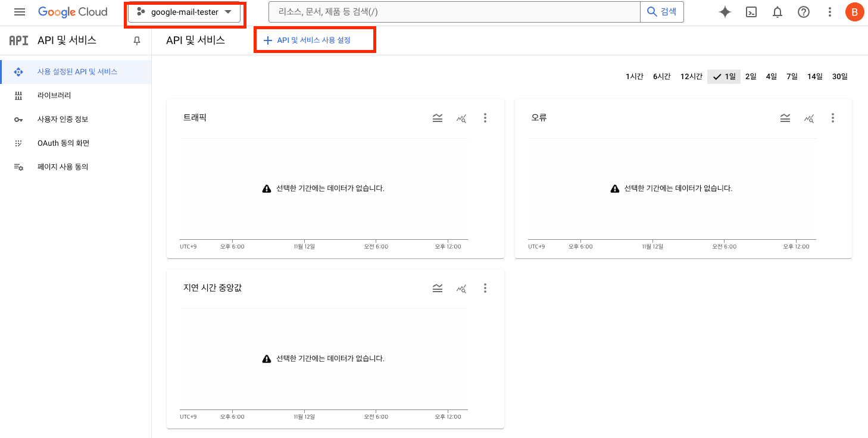This screenshot has width=868, height=438.
Task: Click the orange B account avatar
Action: tap(854, 12)
